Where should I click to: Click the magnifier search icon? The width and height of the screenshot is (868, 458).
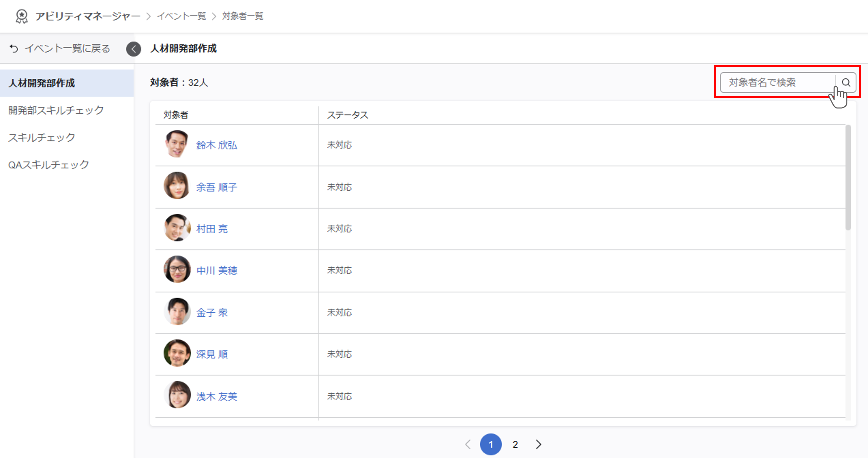[846, 82]
